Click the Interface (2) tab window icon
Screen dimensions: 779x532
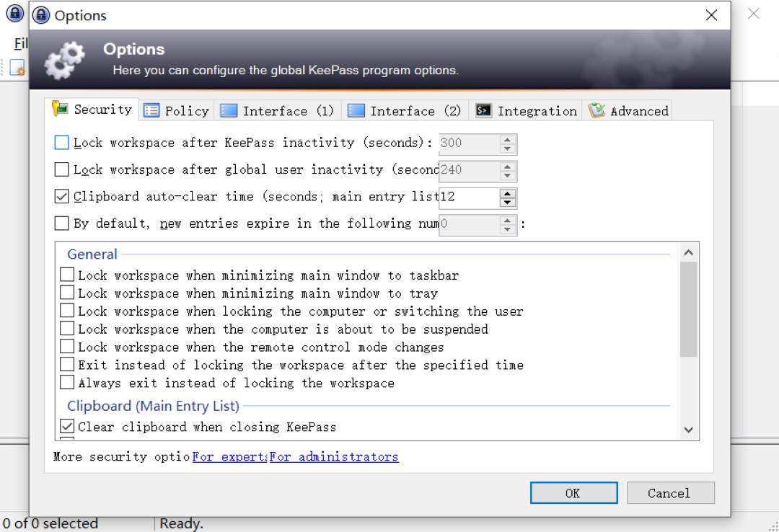coord(356,110)
